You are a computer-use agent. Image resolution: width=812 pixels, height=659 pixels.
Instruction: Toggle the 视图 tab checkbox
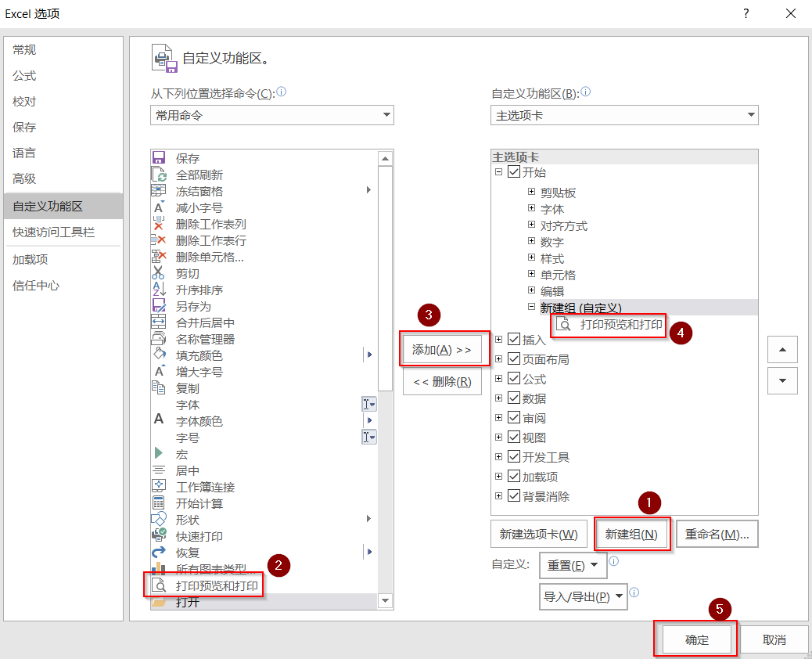[514, 438]
